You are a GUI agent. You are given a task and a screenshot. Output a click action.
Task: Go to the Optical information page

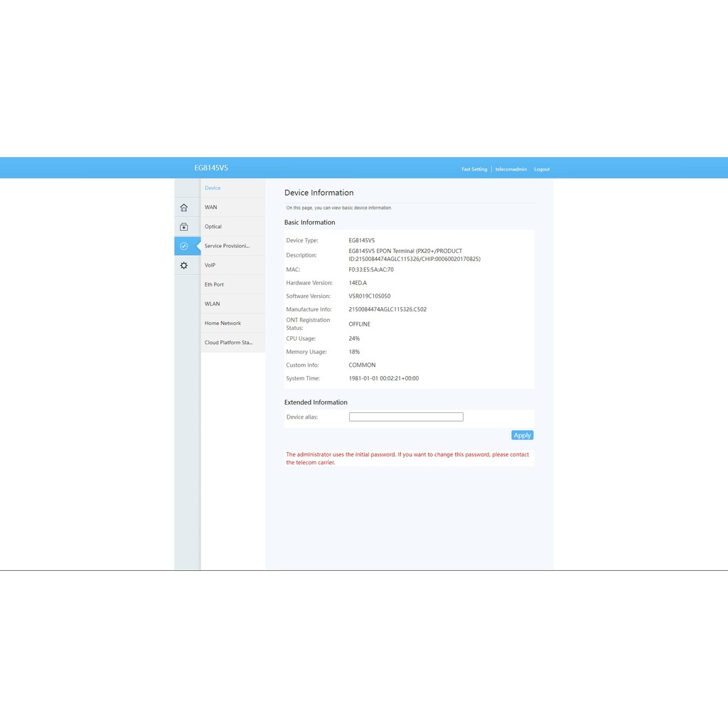[x=213, y=227]
